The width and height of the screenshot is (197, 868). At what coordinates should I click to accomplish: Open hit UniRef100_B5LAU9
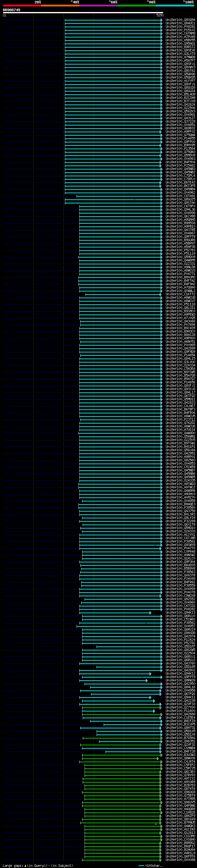click(180, 94)
